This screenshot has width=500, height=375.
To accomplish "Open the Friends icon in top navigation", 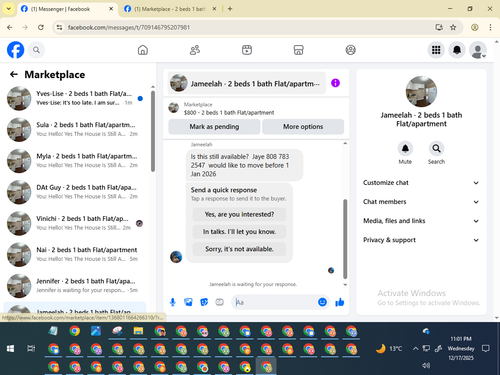I will (195, 50).
